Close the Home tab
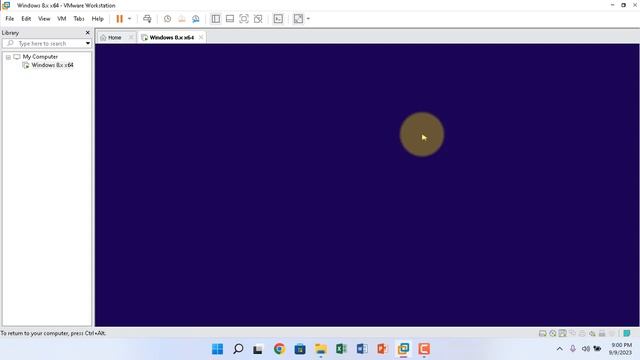The width and height of the screenshot is (640, 360). 131,38
